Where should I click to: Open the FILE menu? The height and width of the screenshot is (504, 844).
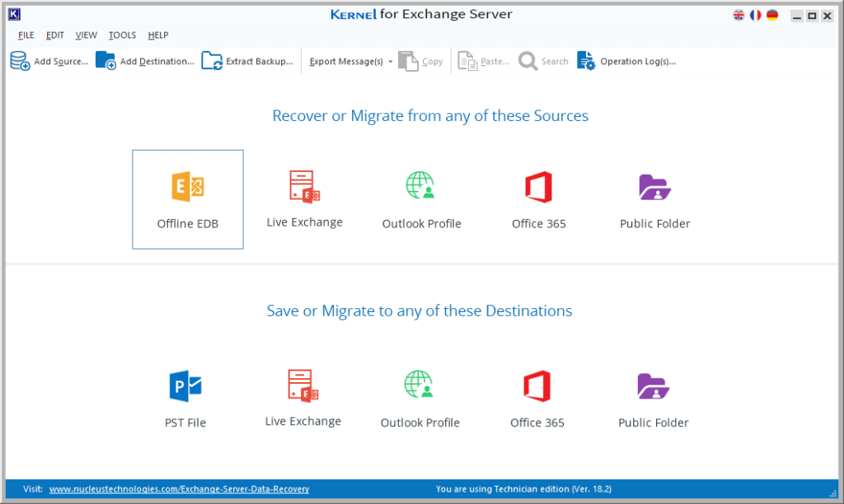pyautogui.click(x=26, y=35)
